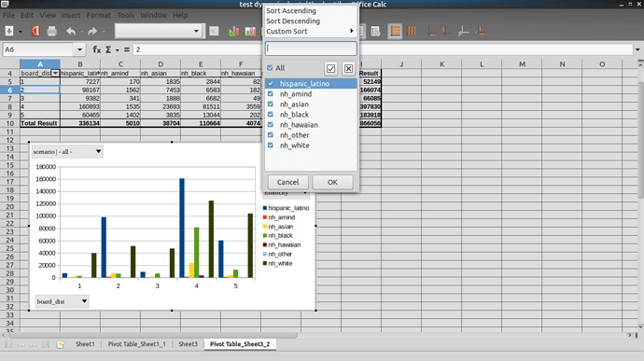Click the Z axis chart icon
Image resolution: width=644 pixels, height=361 pixels.
[x=463, y=31]
